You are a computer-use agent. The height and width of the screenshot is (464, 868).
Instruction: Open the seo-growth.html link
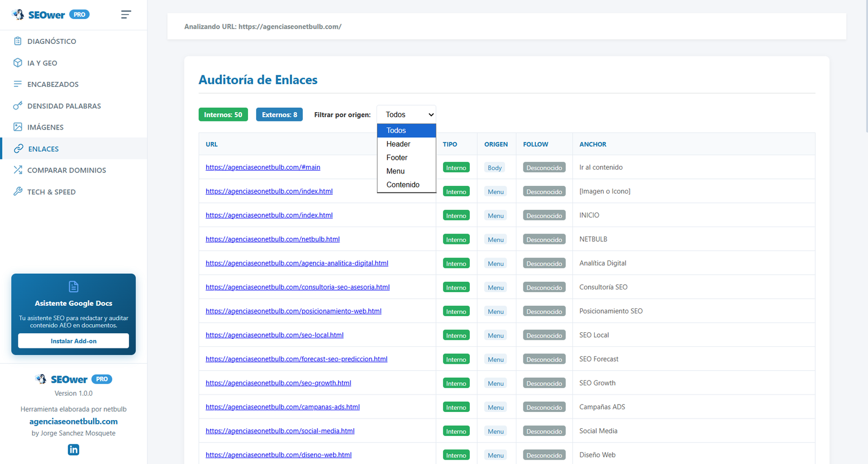(x=278, y=383)
